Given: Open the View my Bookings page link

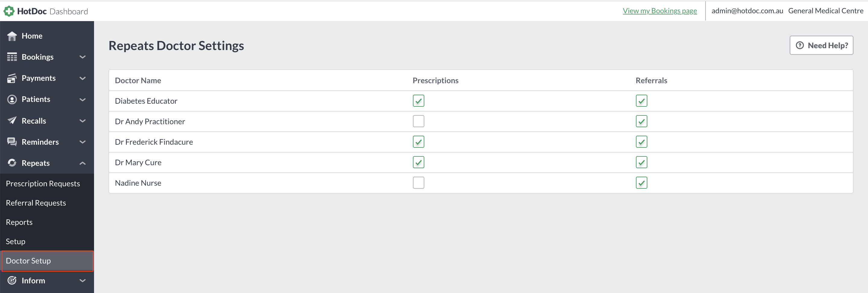Looking at the screenshot, I should (660, 11).
